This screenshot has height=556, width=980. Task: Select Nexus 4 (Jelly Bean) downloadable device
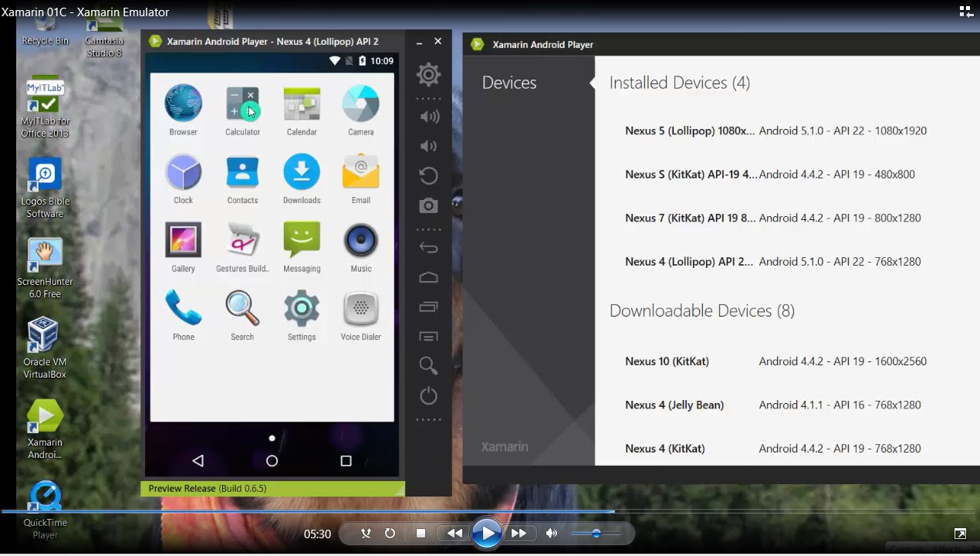[x=773, y=405]
